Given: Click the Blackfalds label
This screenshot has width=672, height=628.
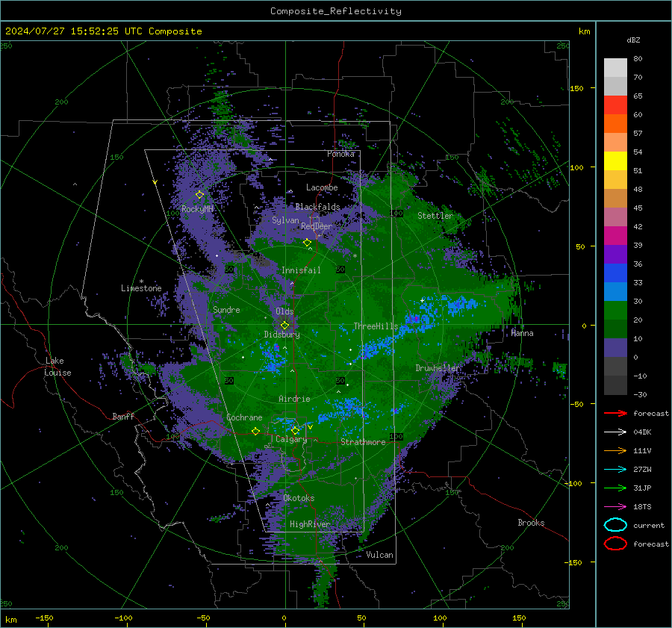Looking at the screenshot, I should (x=317, y=207).
